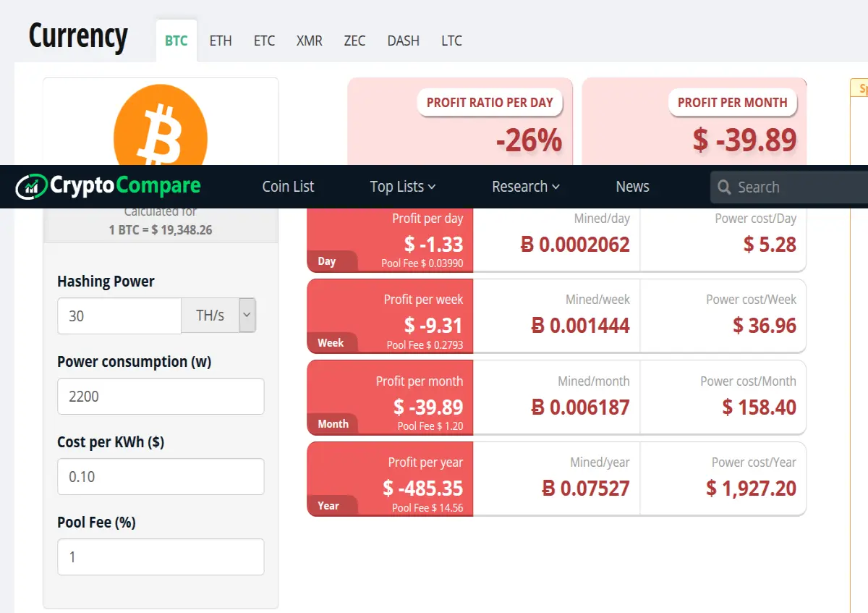
Task: Click the Cost per KWh input
Action: (161, 477)
